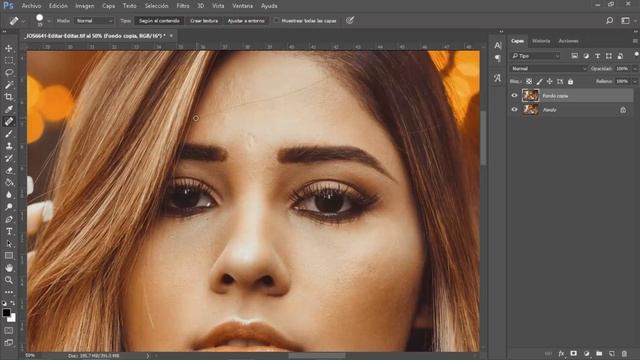The width and height of the screenshot is (640, 360).
Task: Select the Rectangle shape tool
Action: click(x=9, y=256)
